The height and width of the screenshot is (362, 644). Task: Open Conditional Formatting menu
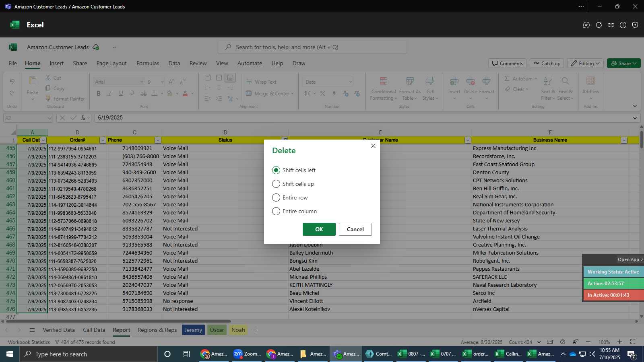384,88
